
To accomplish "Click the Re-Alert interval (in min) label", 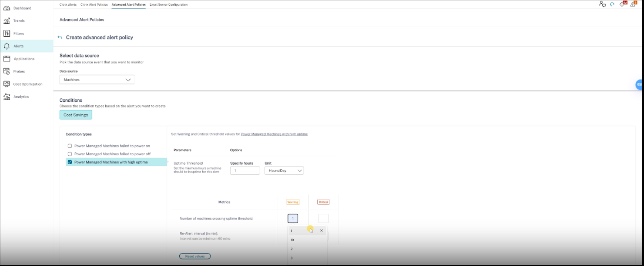I will [x=199, y=234].
